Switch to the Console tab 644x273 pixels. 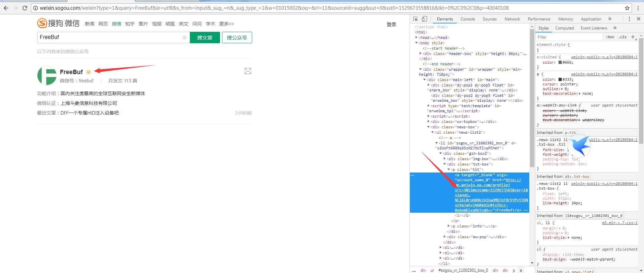click(468, 19)
